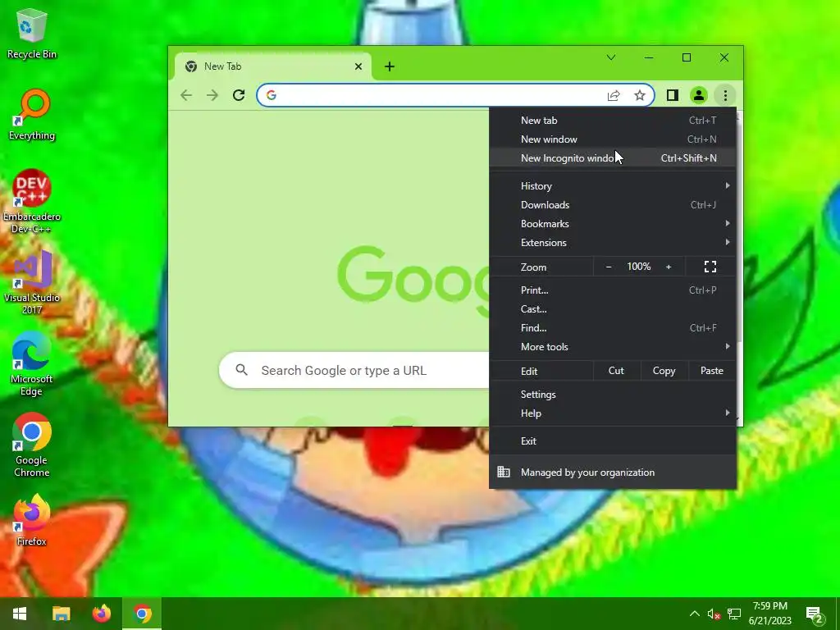Click the Chrome taskbar icon

142,614
